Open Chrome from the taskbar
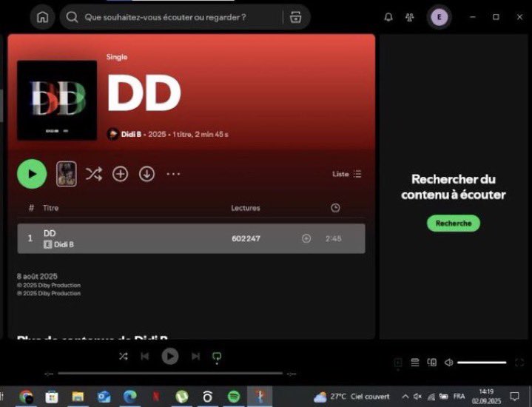 tap(26, 397)
